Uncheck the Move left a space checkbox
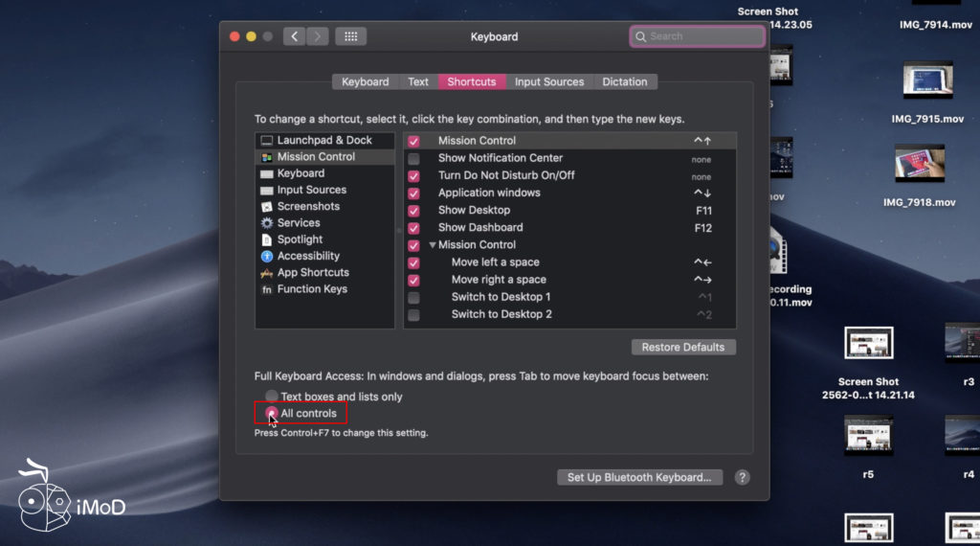The height and width of the screenshot is (546, 980). coord(413,262)
